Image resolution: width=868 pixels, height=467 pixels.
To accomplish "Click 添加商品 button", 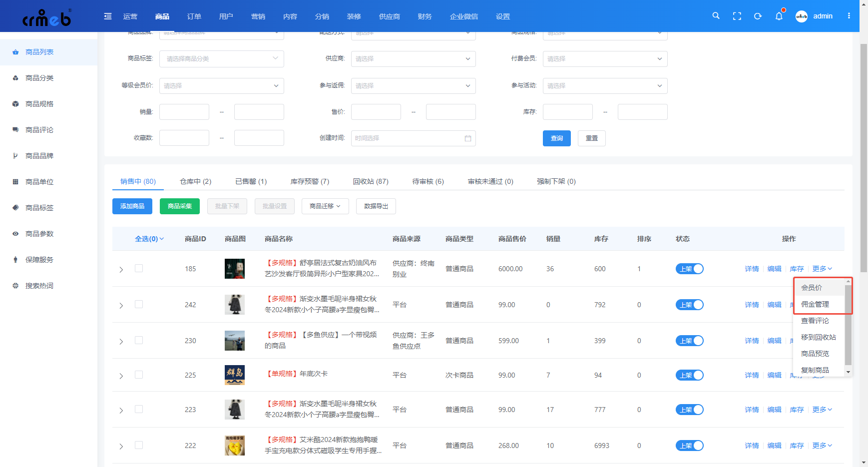I will tap(132, 206).
